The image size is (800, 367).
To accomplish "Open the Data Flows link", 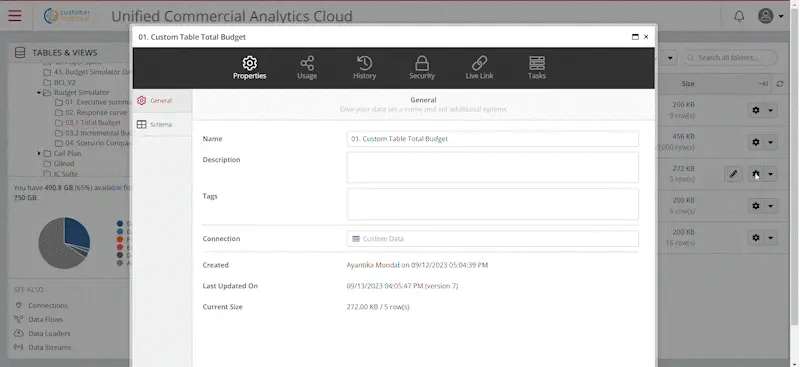I will 45,320.
